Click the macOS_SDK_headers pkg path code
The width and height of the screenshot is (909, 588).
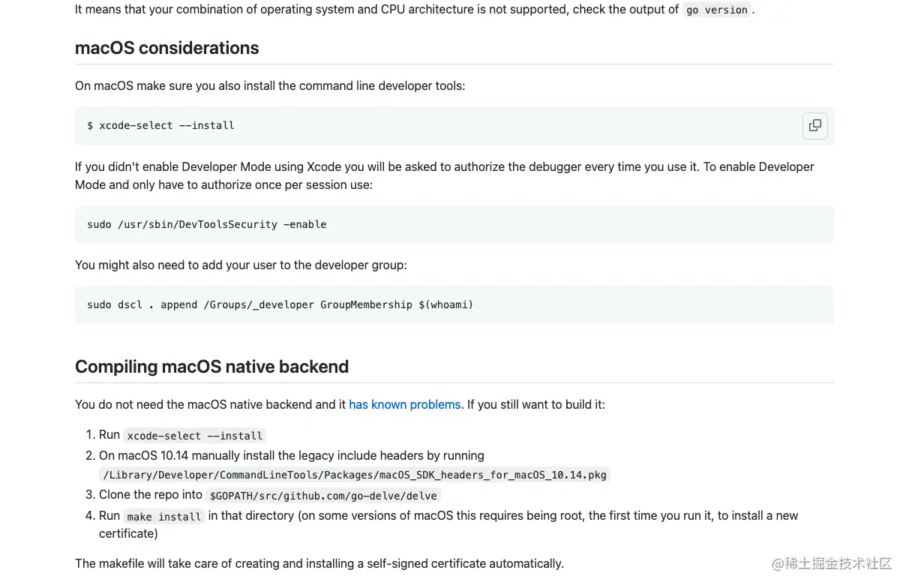click(354, 475)
